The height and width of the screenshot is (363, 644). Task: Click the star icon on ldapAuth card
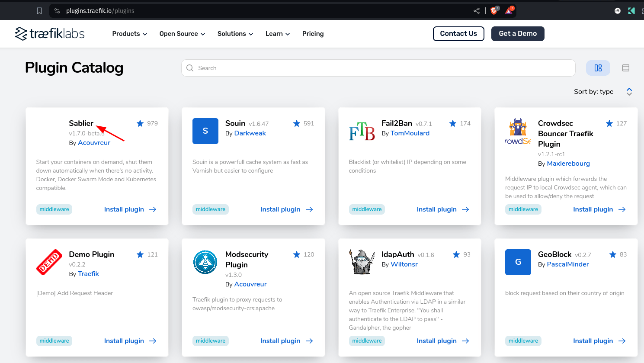(456, 254)
